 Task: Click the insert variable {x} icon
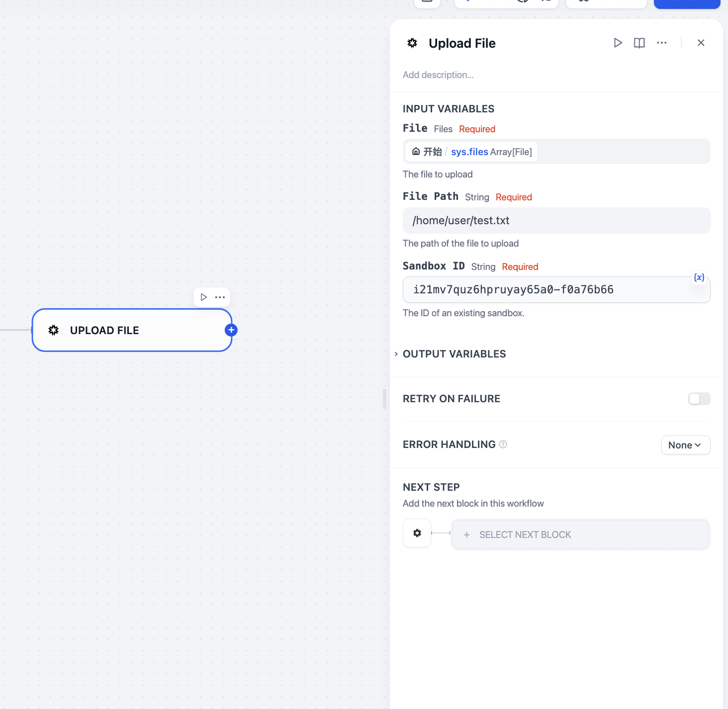pos(699,277)
